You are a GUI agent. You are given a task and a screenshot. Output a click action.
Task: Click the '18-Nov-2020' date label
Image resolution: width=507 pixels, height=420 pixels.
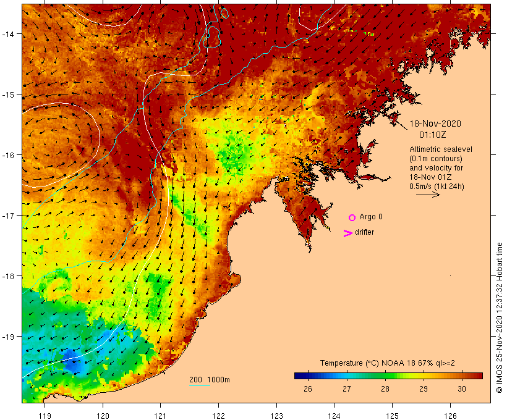(435, 124)
